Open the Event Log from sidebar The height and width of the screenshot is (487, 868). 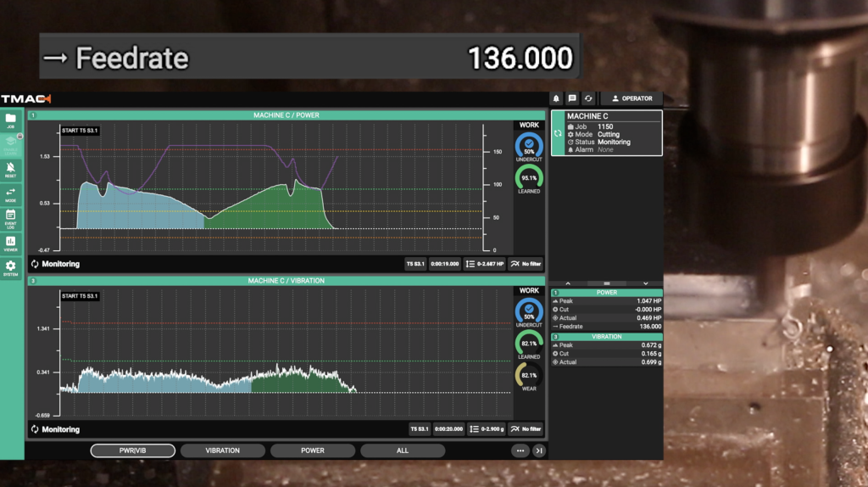tap(11, 218)
